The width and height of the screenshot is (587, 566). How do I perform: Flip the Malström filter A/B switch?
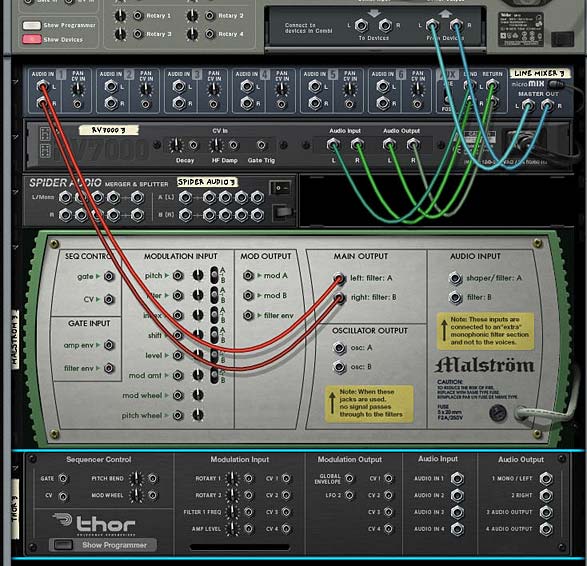point(215,295)
